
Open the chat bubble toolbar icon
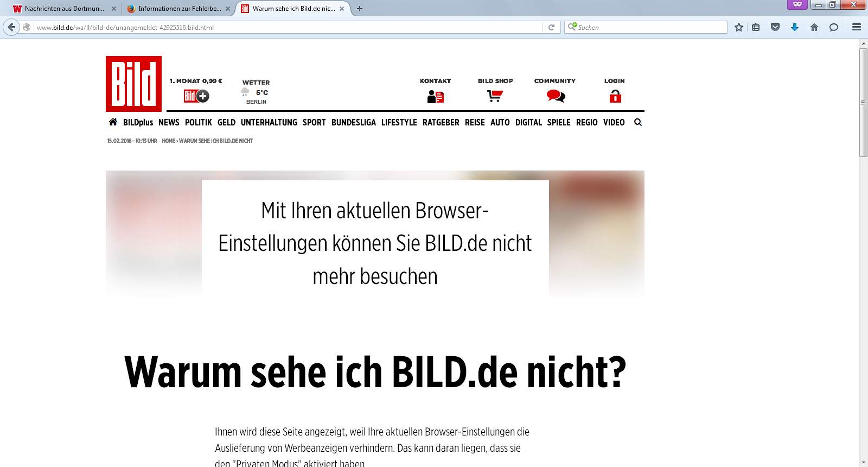pyautogui.click(x=834, y=27)
